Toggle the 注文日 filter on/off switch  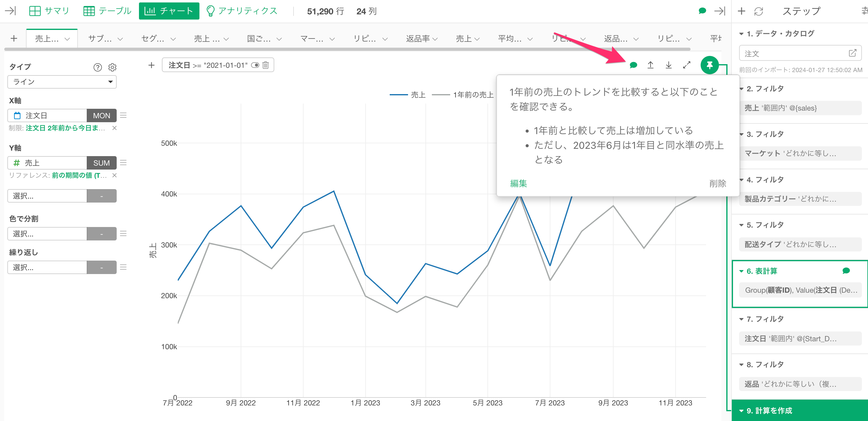tap(255, 65)
